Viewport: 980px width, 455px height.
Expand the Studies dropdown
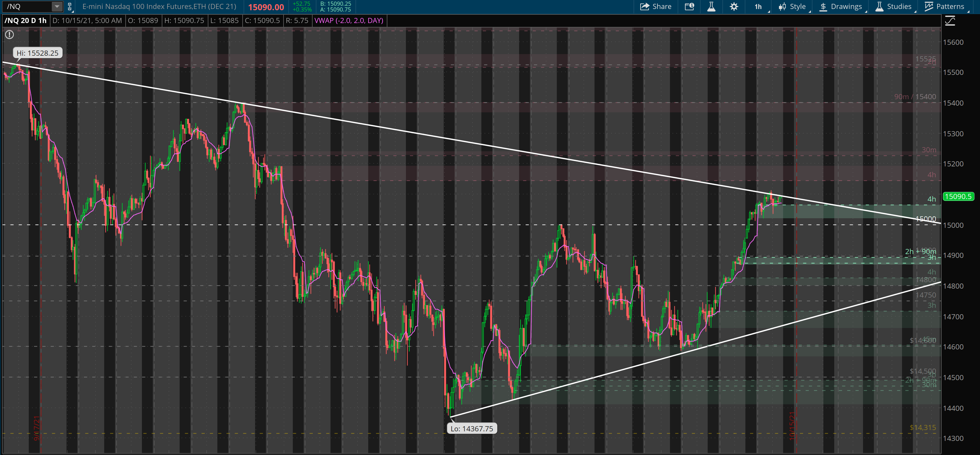[x=893, y=6]
